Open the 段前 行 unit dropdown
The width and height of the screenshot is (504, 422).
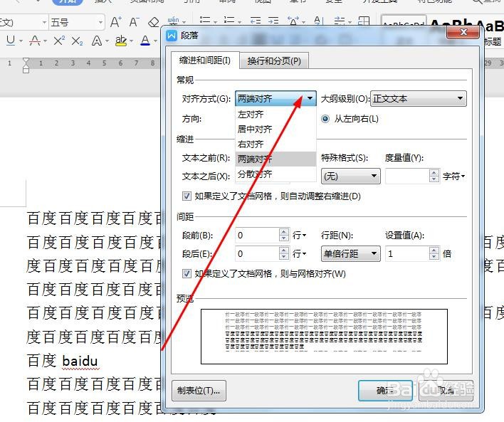[299, 236]
